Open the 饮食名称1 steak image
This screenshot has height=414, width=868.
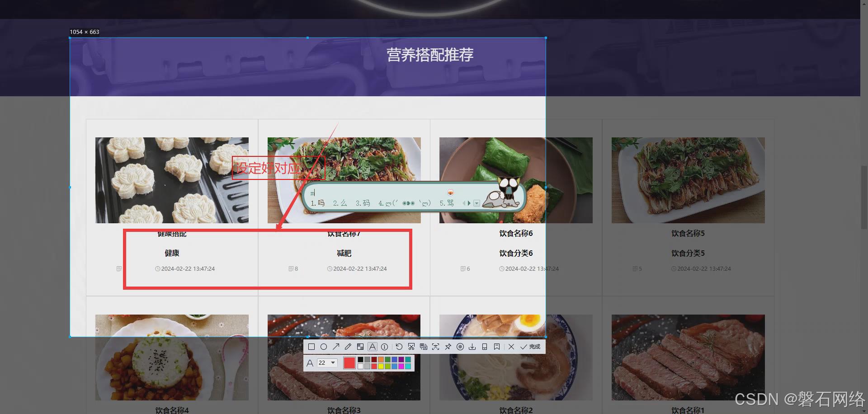pos(688,357)
